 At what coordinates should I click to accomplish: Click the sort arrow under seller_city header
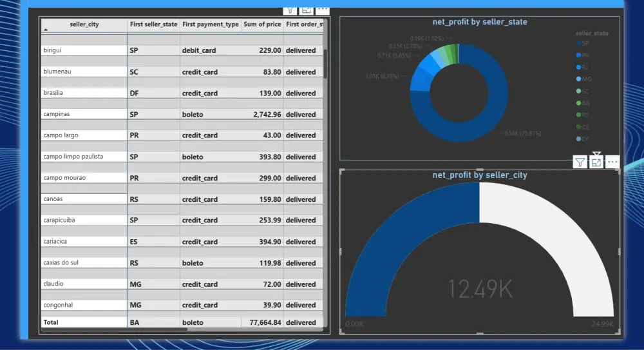46,30
